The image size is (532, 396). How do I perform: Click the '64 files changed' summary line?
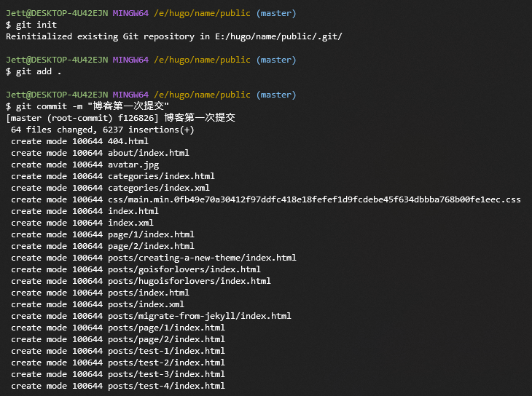(102, 130)
